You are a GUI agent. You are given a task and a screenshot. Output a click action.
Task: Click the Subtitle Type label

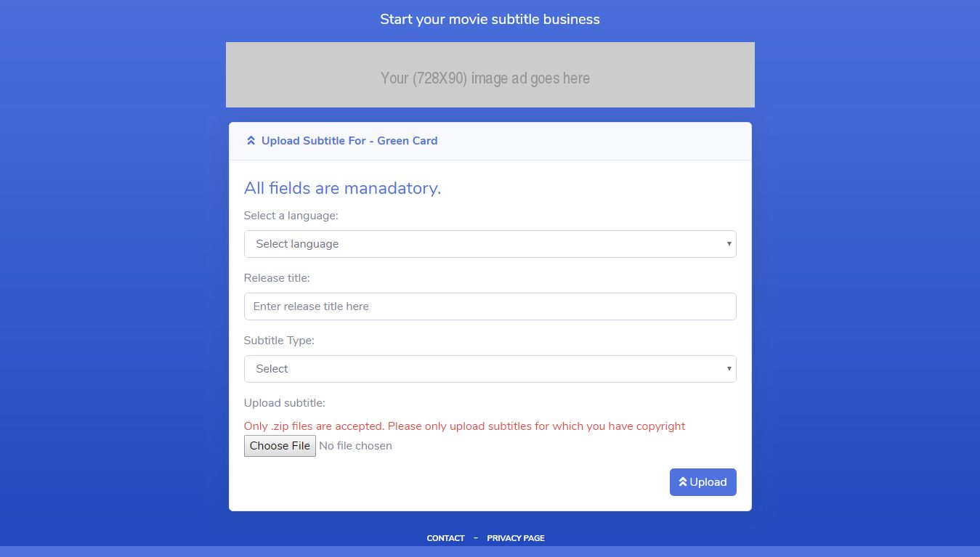point(279,341)
